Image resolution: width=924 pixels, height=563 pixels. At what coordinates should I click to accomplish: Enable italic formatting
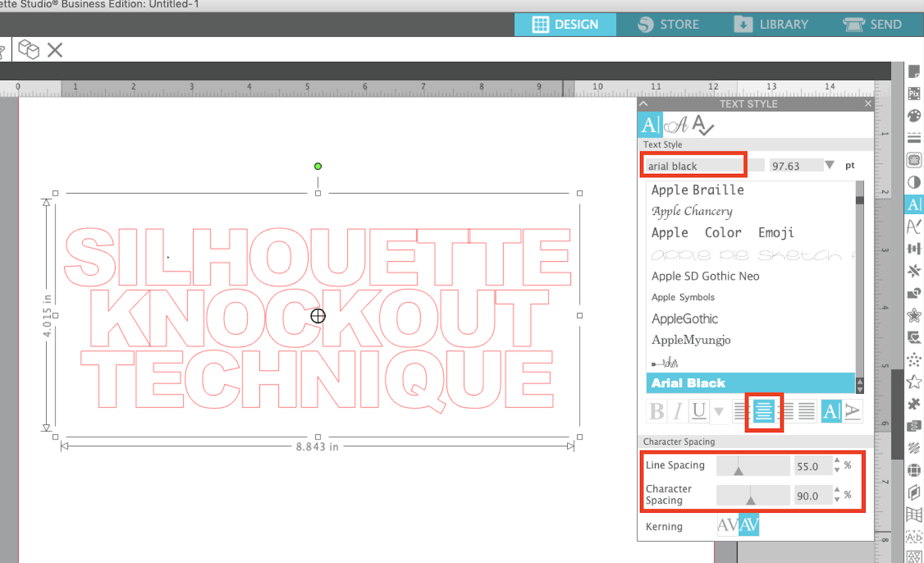pos(677,411)
